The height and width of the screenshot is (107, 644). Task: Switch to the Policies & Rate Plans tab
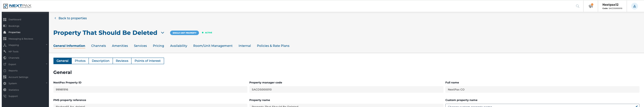[x=273, y=46]
